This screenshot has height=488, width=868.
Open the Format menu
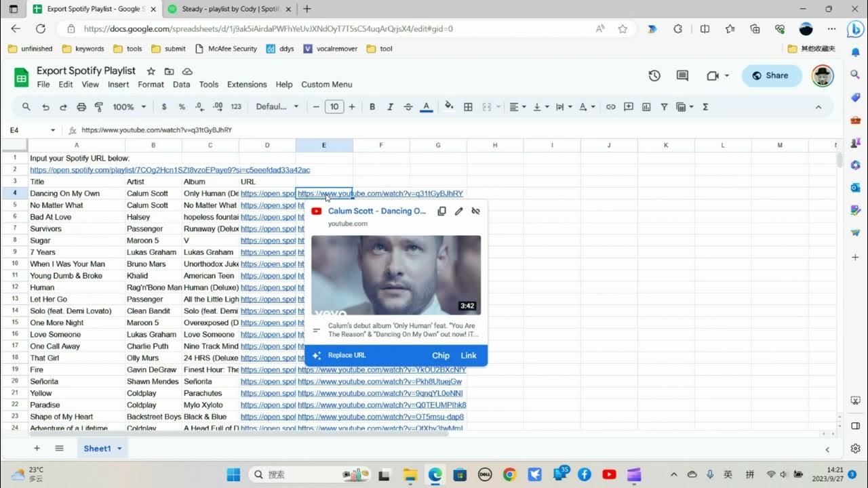click(151, 85)
